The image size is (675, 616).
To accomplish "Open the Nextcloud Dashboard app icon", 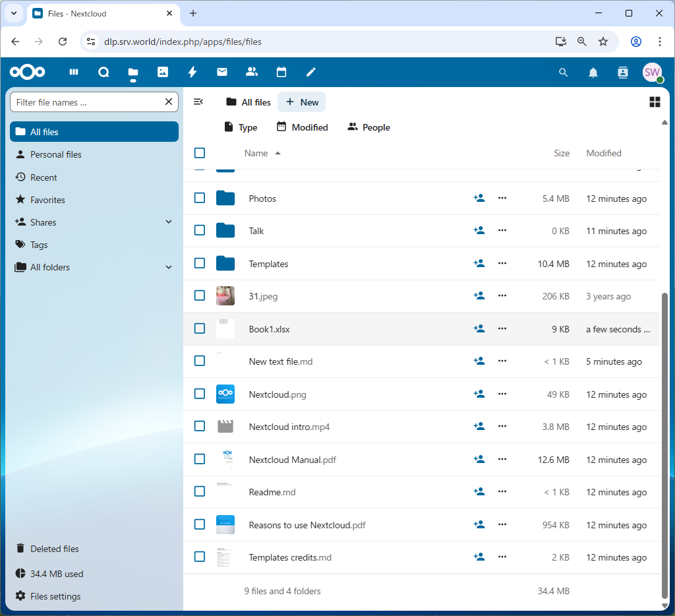I will pyautogui.click(x=74, y=72).
